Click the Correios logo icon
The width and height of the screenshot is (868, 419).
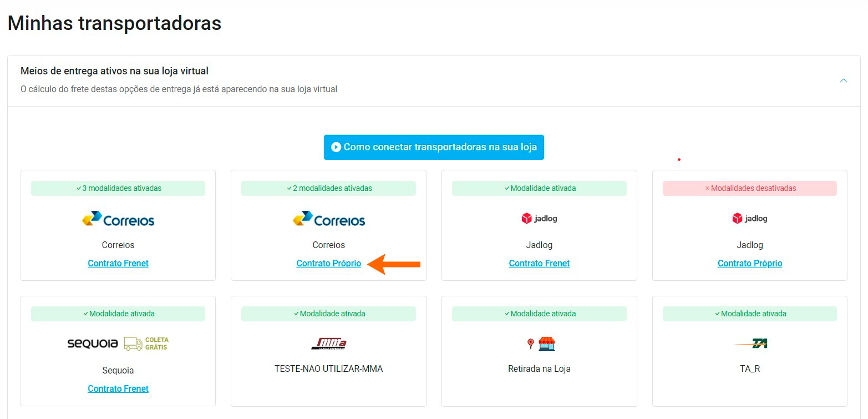coord(118,219)
